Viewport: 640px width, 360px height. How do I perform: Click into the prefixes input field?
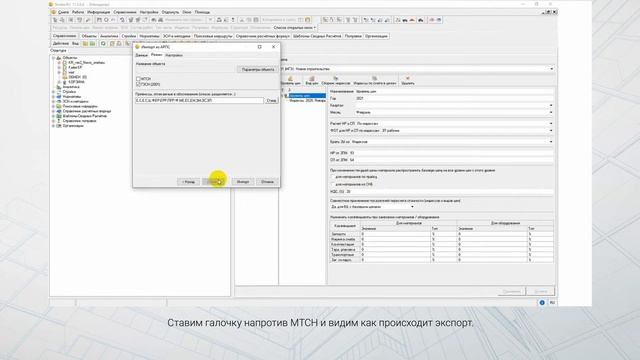199,100
